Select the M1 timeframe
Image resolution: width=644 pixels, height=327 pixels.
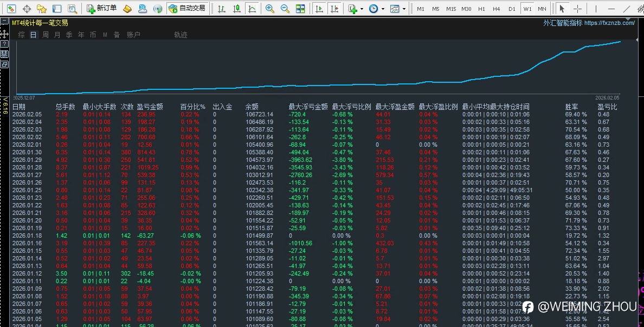[421, 9]
